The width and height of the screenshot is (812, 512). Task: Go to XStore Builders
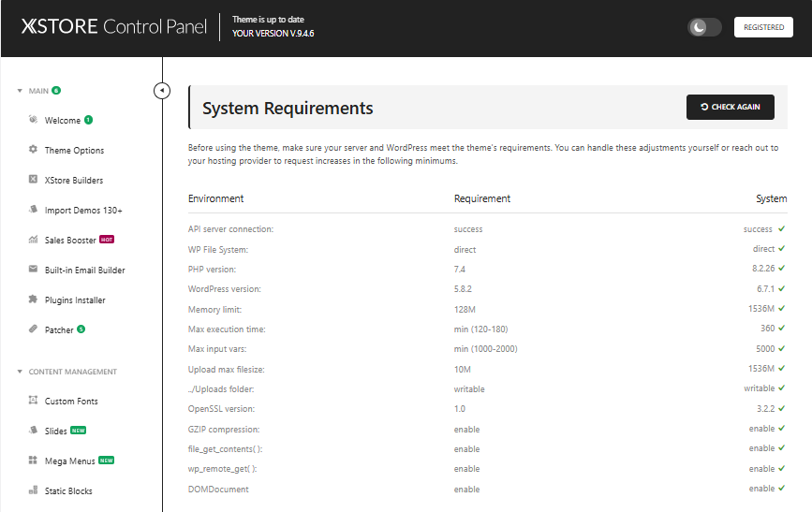tap(74, 180)
